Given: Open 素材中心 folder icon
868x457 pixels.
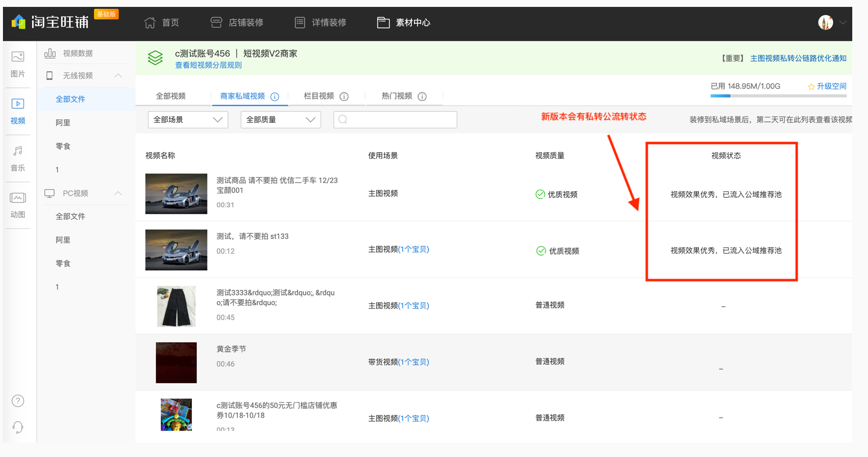Looking at the screenshot, I should (x=383, y=23).
